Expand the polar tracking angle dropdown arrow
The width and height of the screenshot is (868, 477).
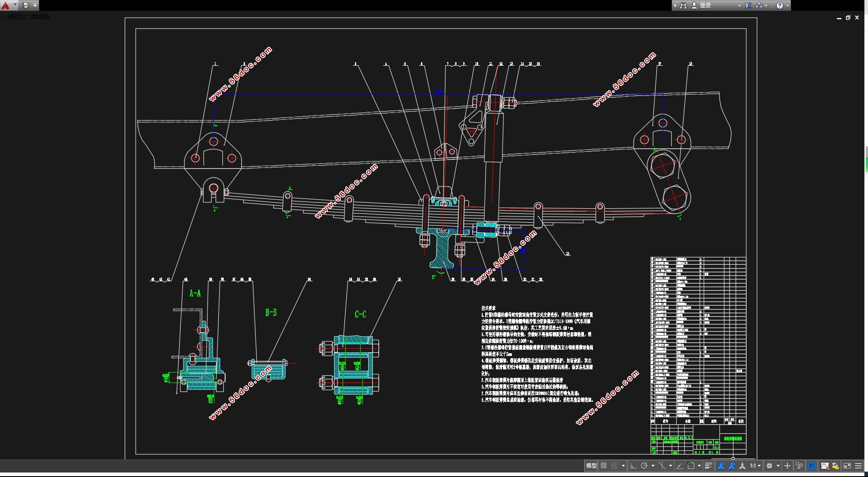click(653, 466)
